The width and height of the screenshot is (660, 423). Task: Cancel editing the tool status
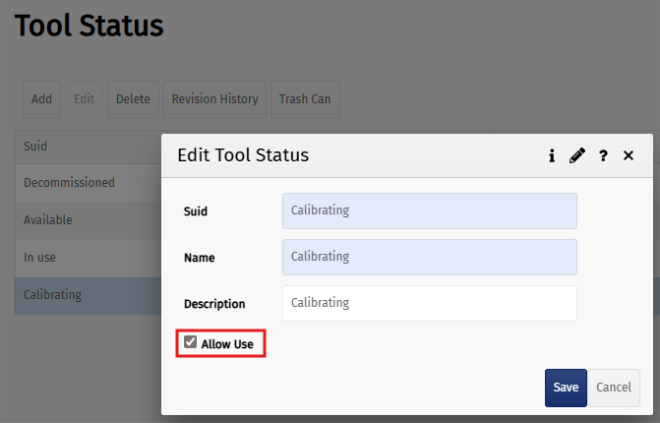[x=613, y=387]
